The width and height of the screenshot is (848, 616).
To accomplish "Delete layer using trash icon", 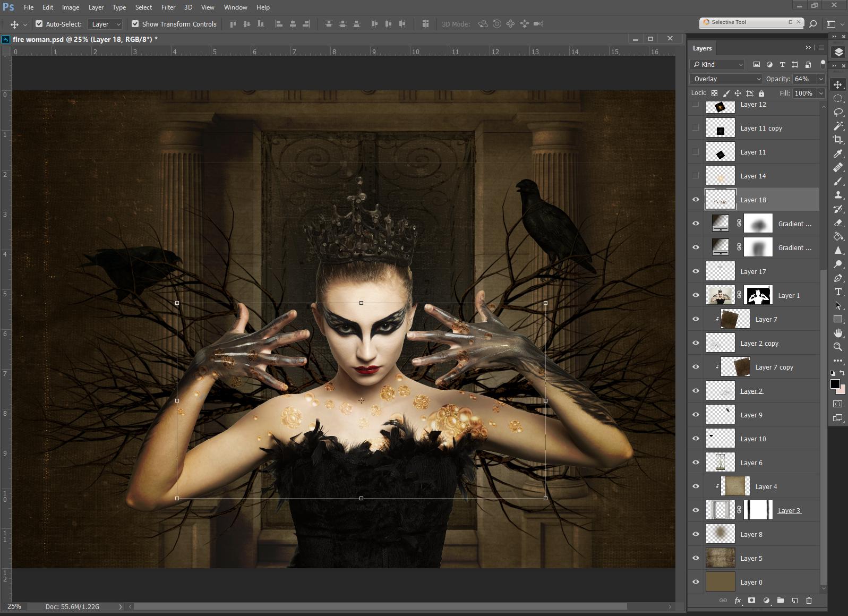I will 809,601.
